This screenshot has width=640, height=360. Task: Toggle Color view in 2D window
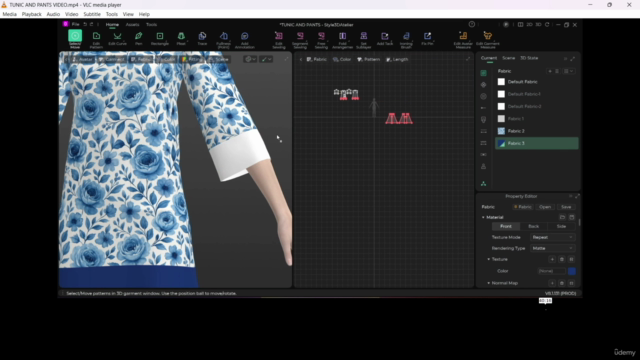click(342, 59)
